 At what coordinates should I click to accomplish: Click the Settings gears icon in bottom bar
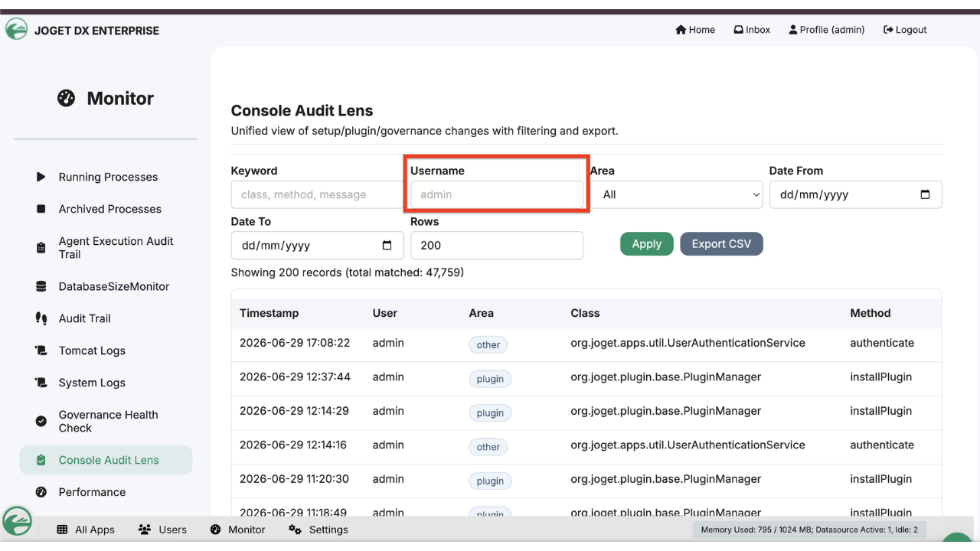click(295, 530)
